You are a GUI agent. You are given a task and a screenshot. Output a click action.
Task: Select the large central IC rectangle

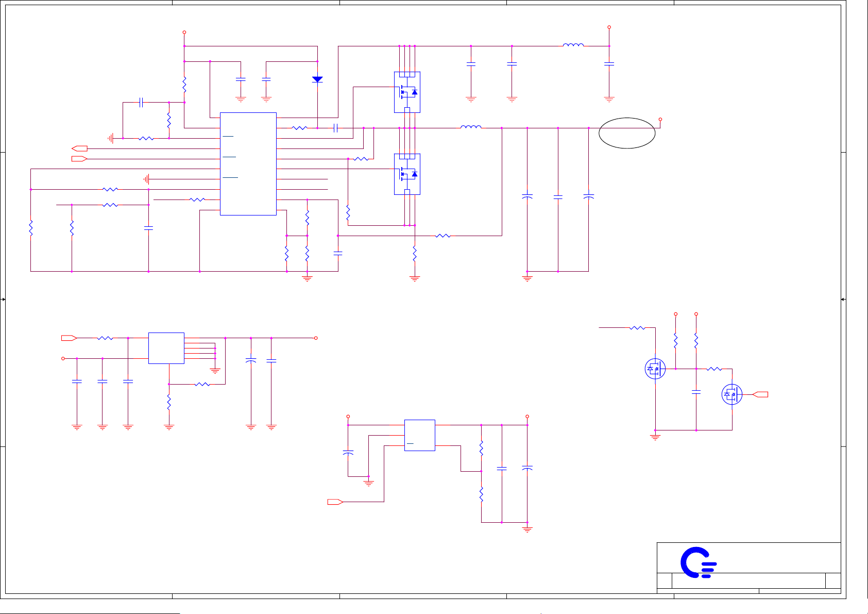click(x=248, y=164)
